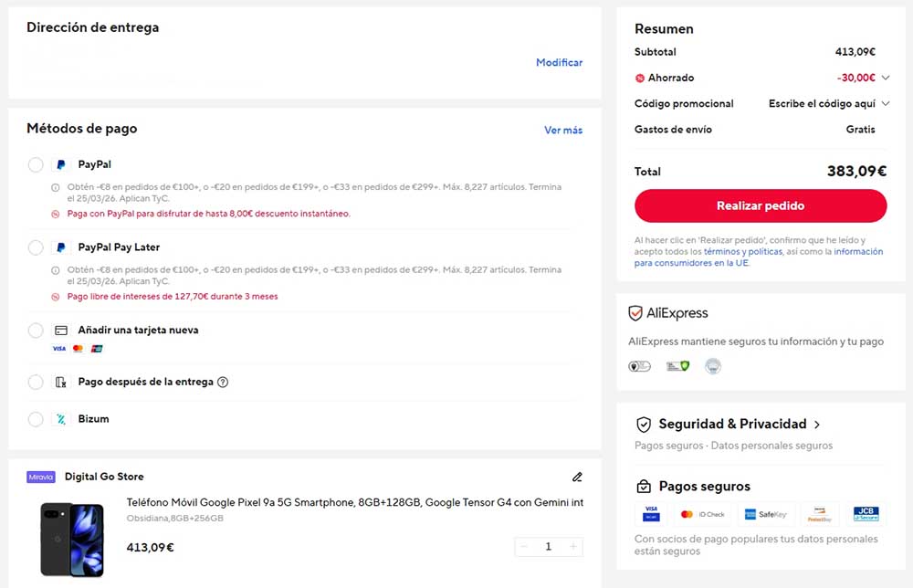Expand the Ahorrado discount details
The height and width of the screenshot is (588, 913).
(x=887, y=78)
